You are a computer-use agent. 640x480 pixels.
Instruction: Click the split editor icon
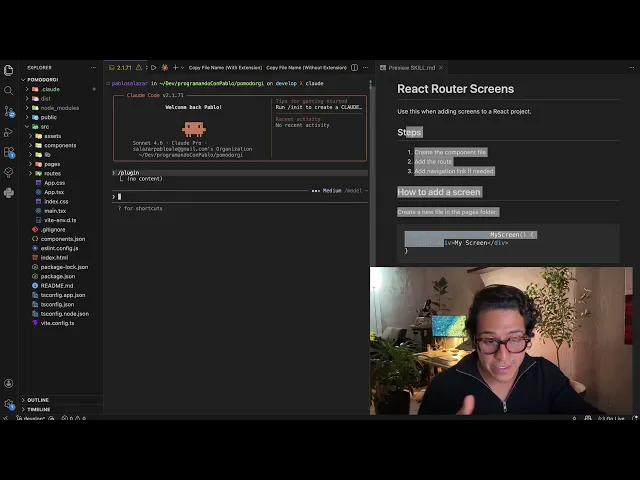coord(354,68)
